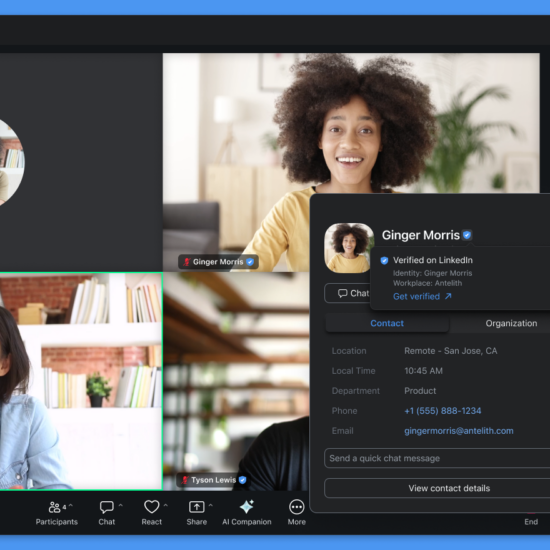This screenshot has height=550, width=550.
Task: Click verified badge on Tyson Lewis label
Action: 242,480
